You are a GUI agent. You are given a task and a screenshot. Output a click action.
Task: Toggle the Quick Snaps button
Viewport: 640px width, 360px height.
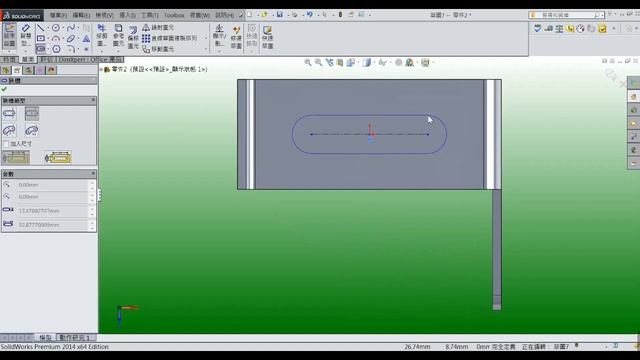click(252, 35)
